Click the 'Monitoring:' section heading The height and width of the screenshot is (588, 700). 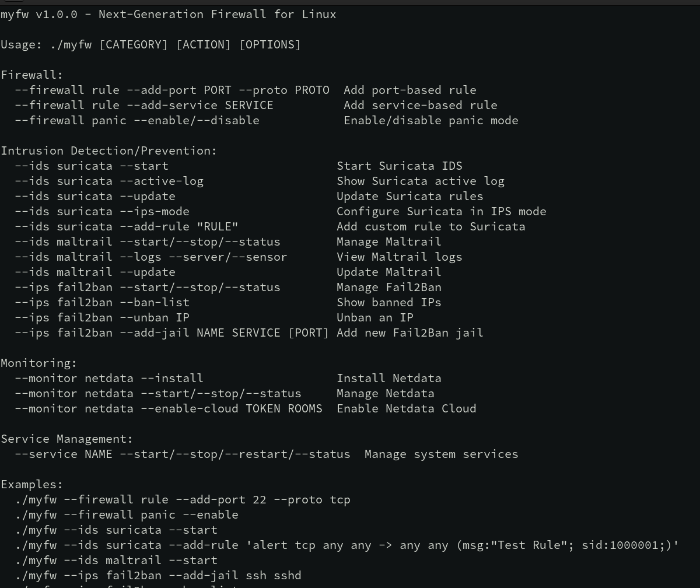click(38, 363)
